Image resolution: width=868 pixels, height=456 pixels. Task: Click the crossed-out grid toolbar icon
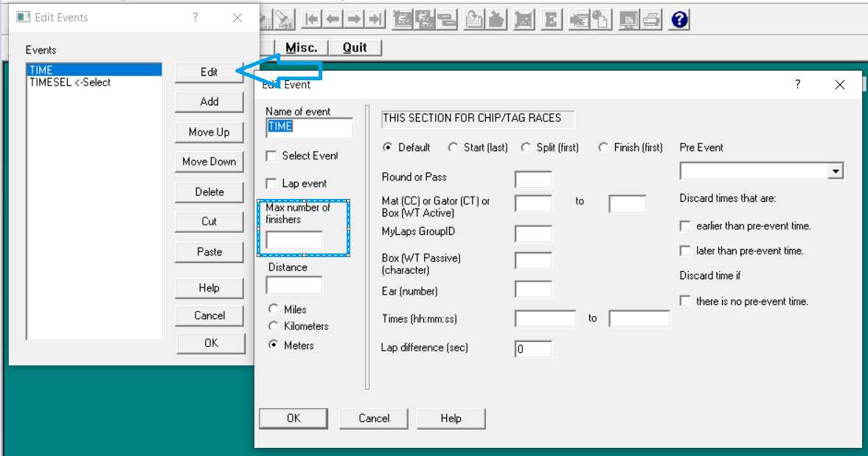click(x=523, y=20)
